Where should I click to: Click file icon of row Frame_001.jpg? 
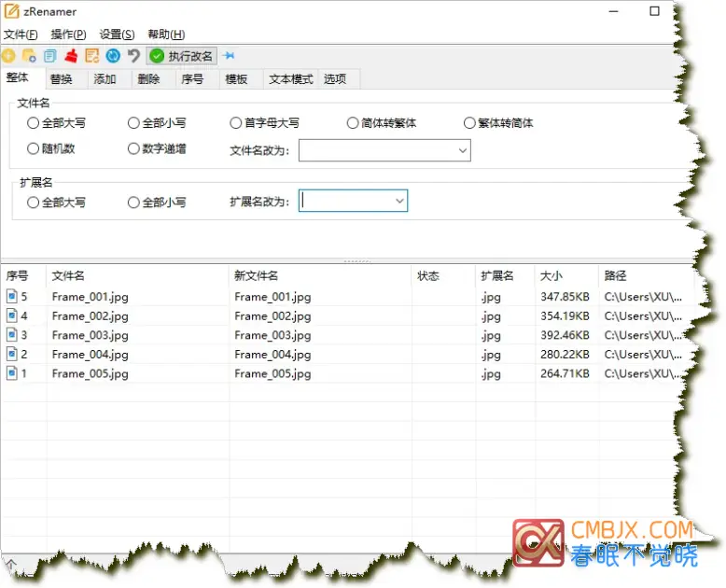pos(12,296)
